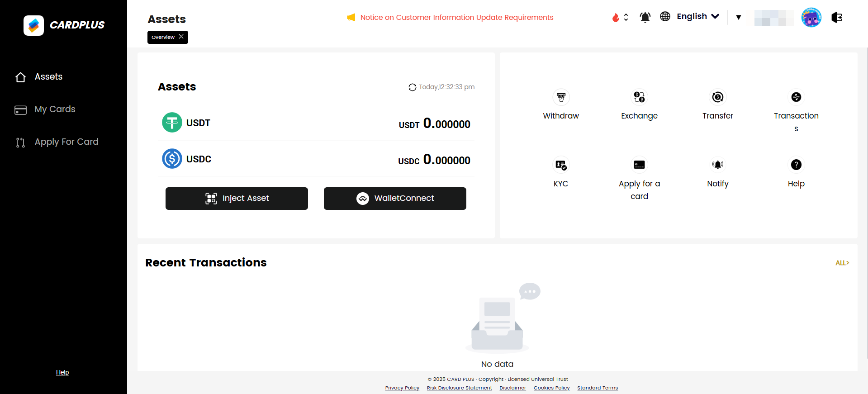
Task: Expand the account dropdown triangle
Action: 738,17
